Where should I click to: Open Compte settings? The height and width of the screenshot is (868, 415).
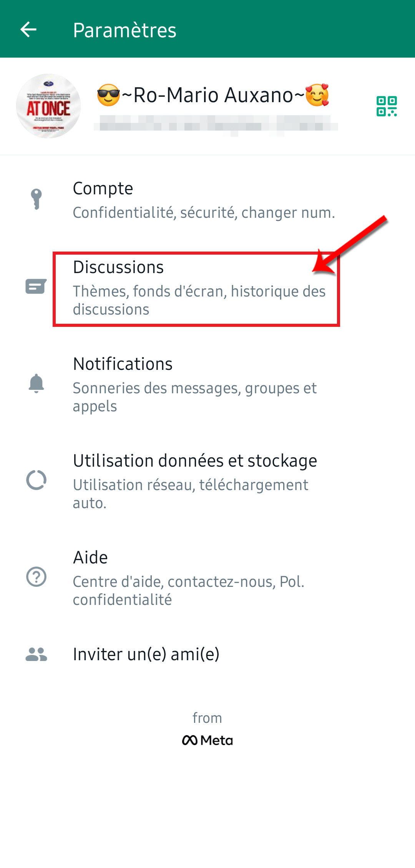tap(207, 200)
